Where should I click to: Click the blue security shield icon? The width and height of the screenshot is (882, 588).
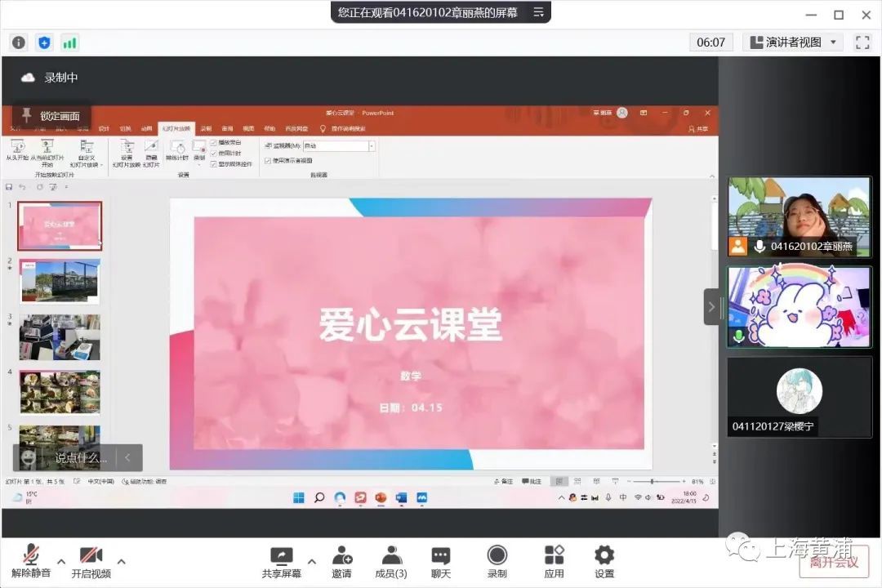point(44,42)
